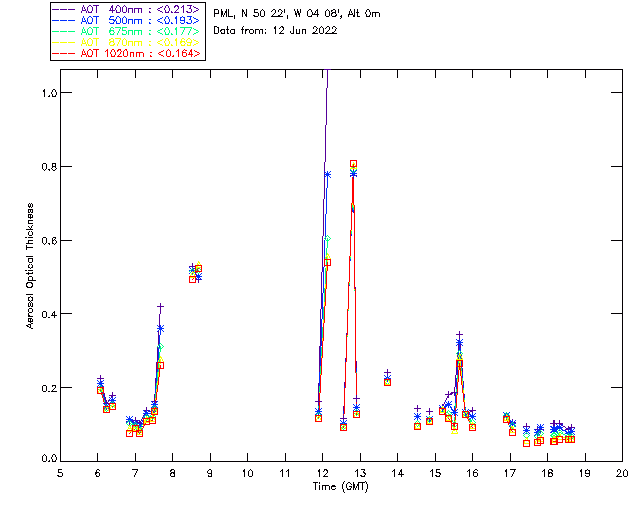Click the x-axis tick label 5
The image size is (640, 512).
tap(60, 473)
